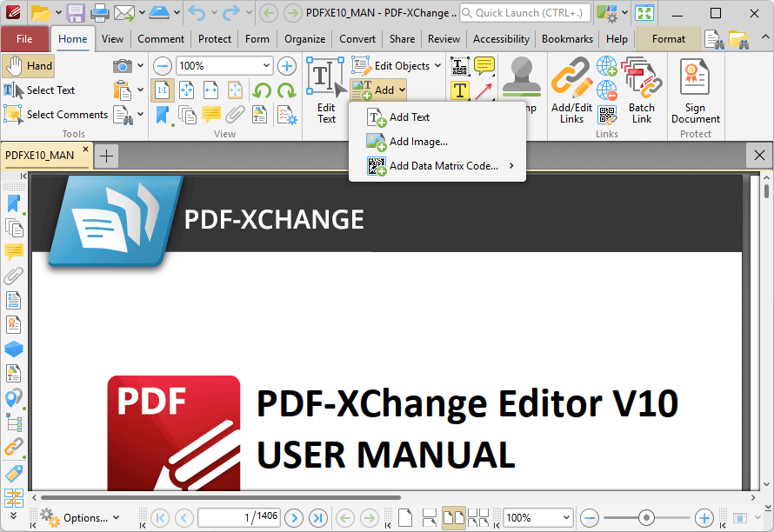774x532 pixels.
Task: Open the Bookmarks pane from sidebar
Action: (x=13, y=203)
